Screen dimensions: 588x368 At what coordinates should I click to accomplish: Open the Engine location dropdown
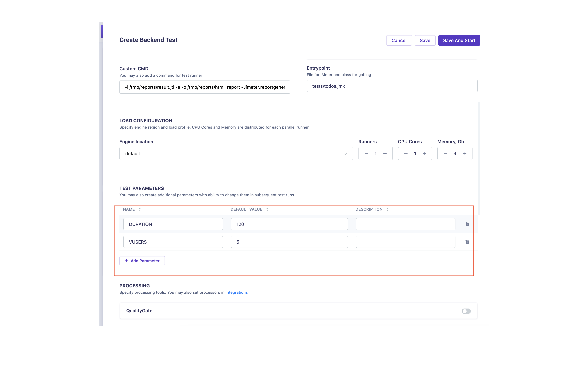click(236, 154)
